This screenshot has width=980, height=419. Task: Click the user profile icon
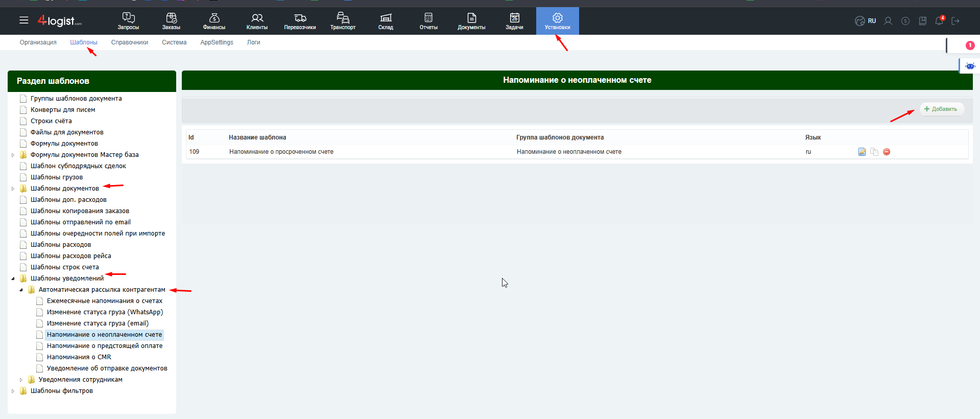[x=888, y=21]
